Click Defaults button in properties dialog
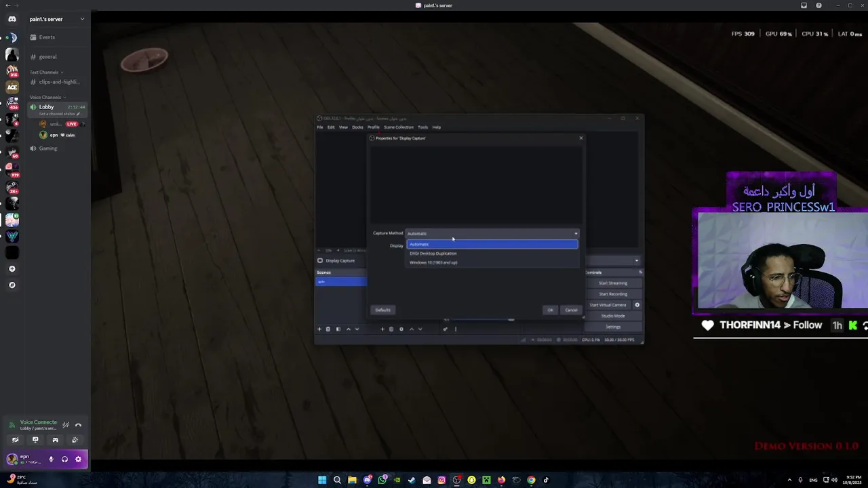The width and height of the screenshot is (868, 488). 382,310
